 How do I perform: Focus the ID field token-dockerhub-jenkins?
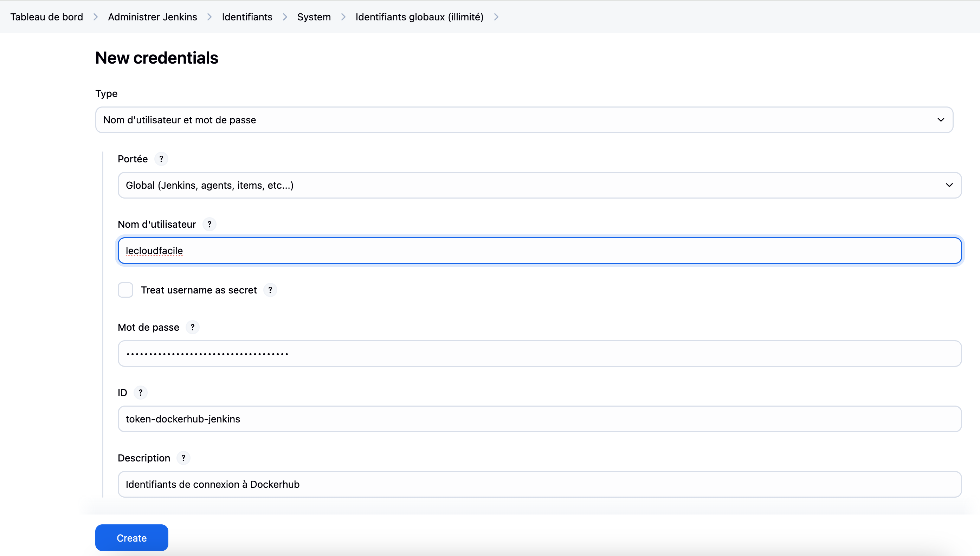coord(539,419)
